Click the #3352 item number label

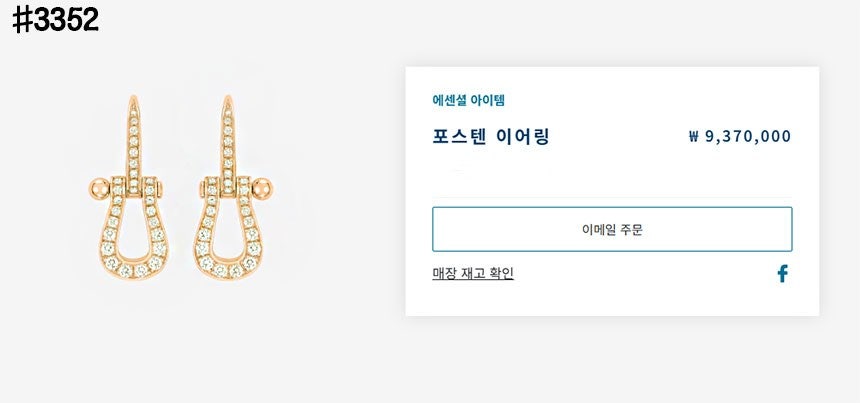pyautogui.click(x=55, y=20)
